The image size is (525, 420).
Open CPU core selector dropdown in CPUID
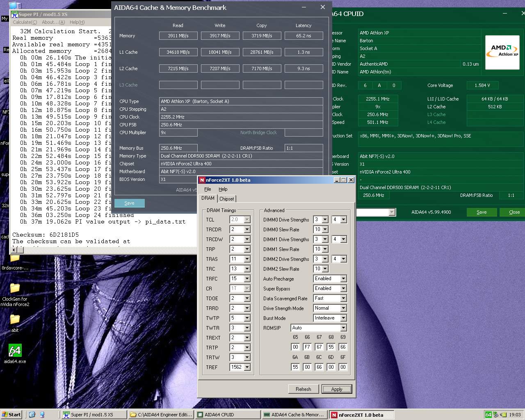click(x=392, y=212)
